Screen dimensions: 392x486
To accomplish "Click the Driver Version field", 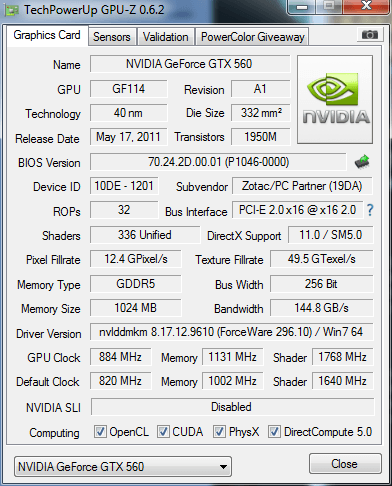I will coord(231,332).
